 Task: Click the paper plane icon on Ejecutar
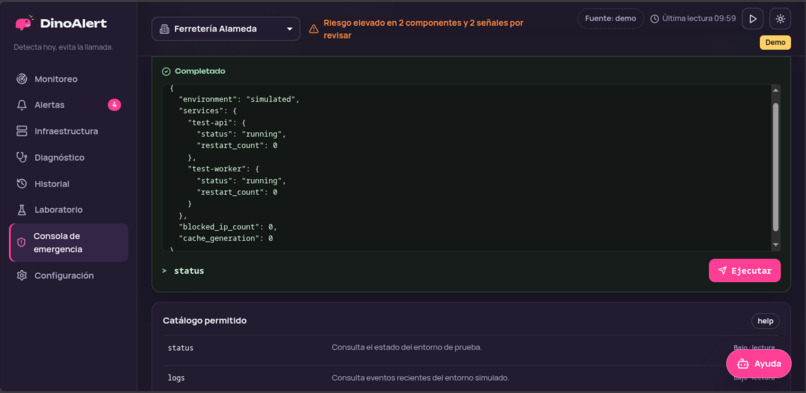pyautogui.click(x=722, y=271)
